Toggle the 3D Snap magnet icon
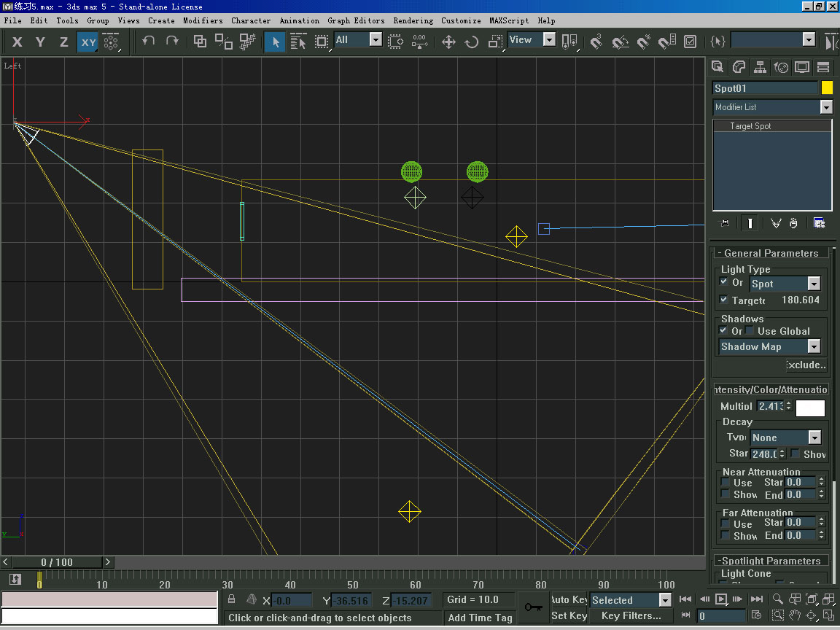 [596, 42]
